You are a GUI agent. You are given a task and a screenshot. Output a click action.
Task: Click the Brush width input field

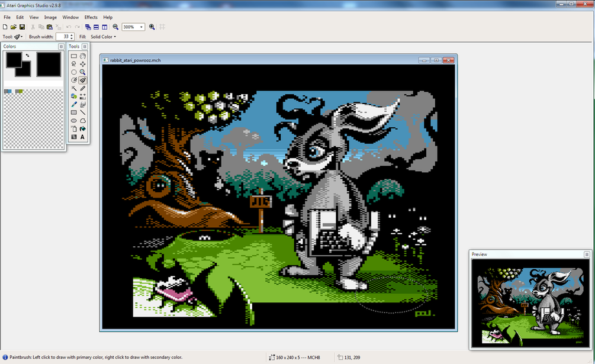point(62,37)
